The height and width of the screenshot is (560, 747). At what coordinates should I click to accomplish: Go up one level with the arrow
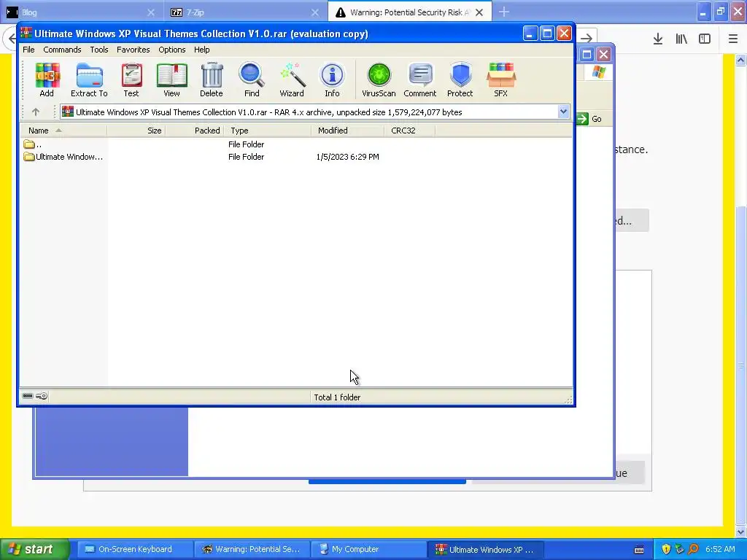36,112
